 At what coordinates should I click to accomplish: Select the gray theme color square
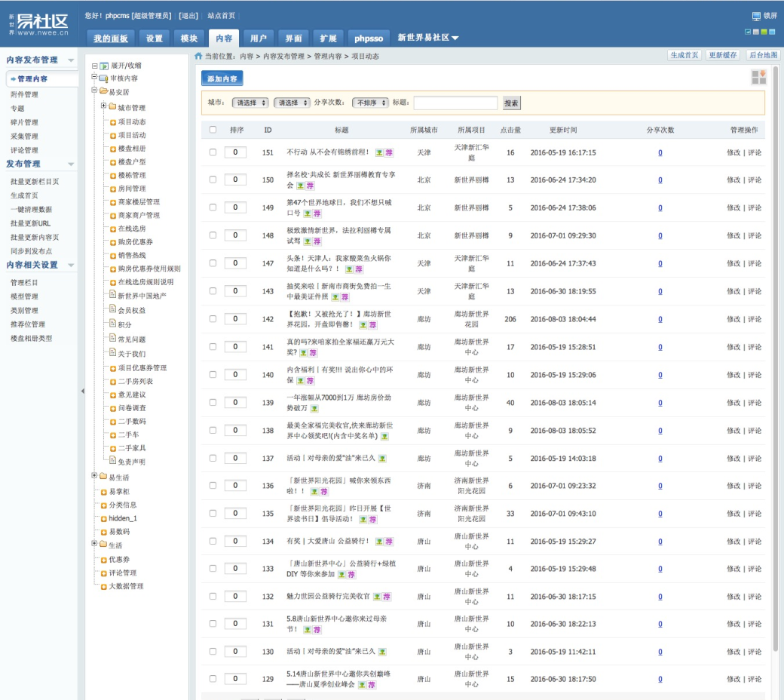tap(756, 32)
